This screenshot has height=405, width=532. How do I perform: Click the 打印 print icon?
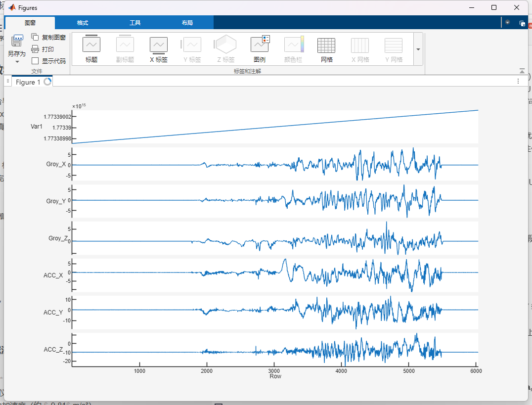coord(35,49)
